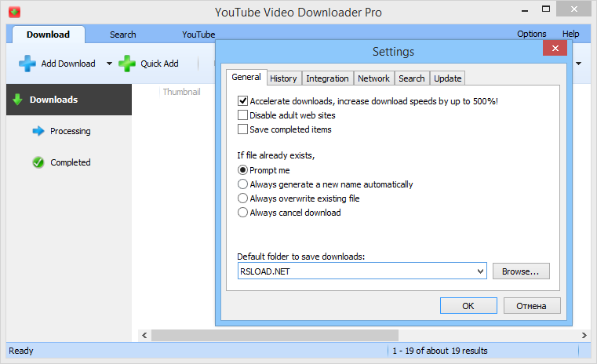Screen dimensions: 597x364
Task: Click the Ready status text
Action: 21,351
